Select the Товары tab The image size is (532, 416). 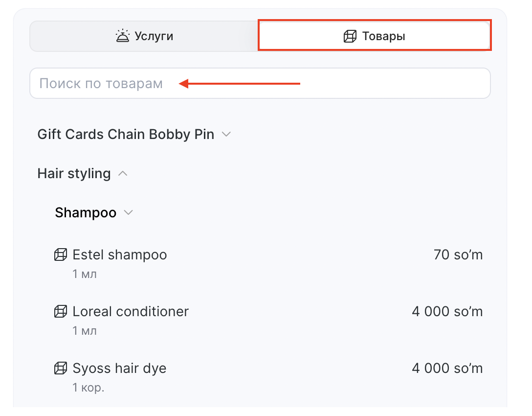(375, 35)
